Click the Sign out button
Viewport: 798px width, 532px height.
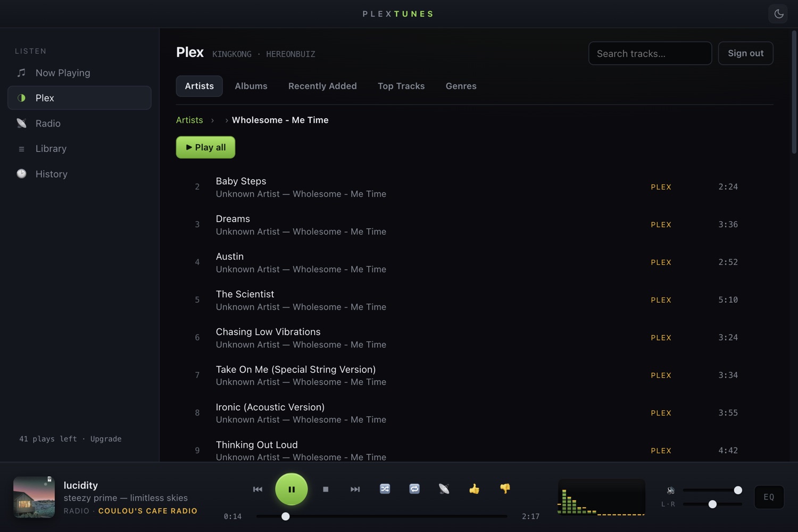pyautogui.click(x=745, y=53)
